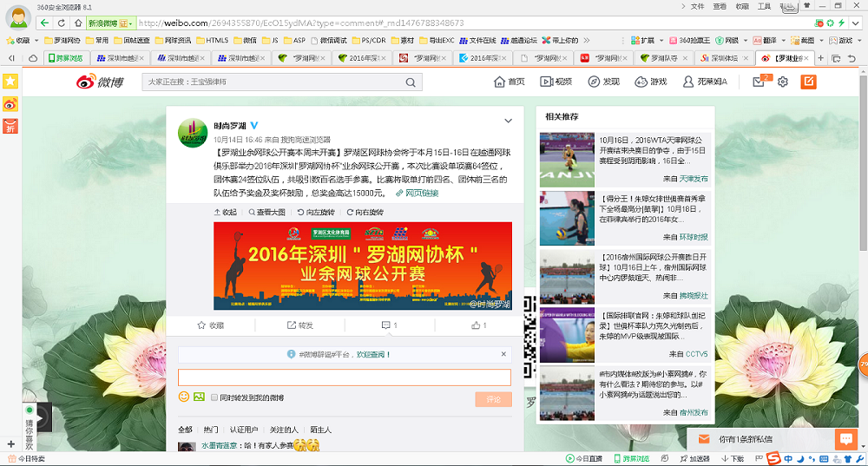Open the 新浪微博 site identity dropdown
Viewport: 868px width, 466px height.
(109, 23)
